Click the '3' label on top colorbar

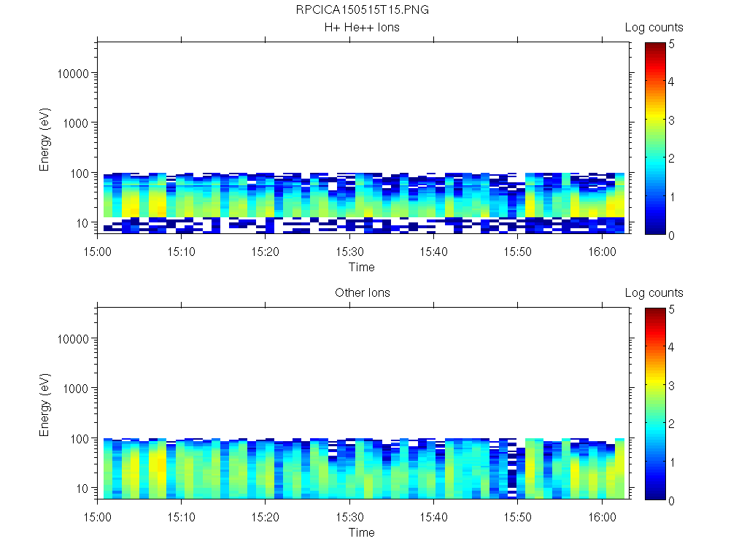pyautogui.click(x=671, y=120)
